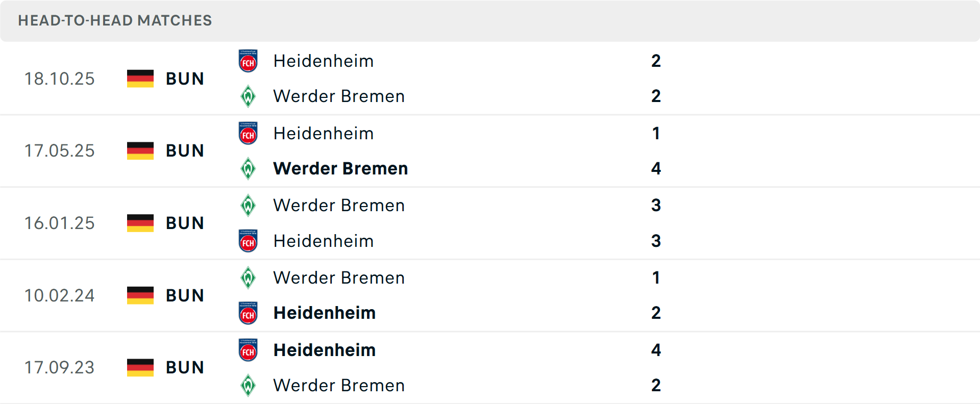This screenshot has height=404, width=980.
Task: Select the Werder Bremen club logo in the top row
Action: pyautogui.click(x=248, y=96)
